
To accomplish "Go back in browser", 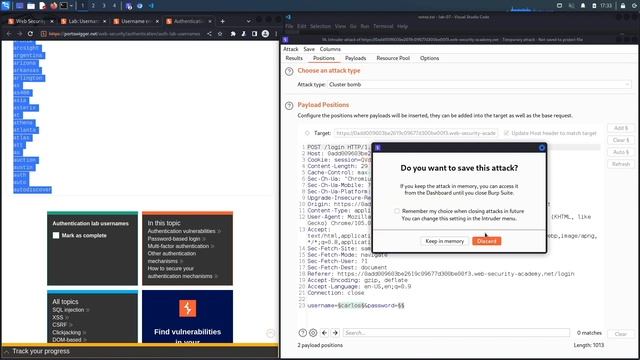I will [9, 34].
